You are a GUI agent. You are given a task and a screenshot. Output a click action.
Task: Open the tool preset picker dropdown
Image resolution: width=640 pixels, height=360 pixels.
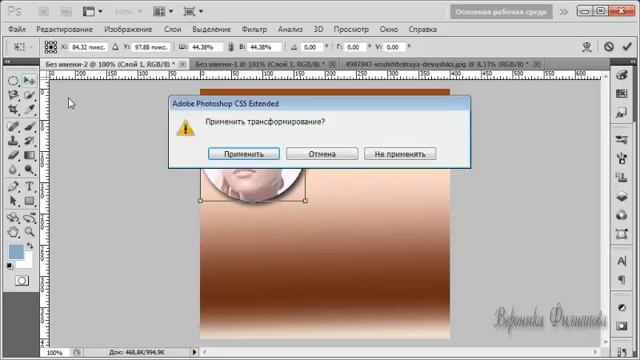(x=22, y=47)
